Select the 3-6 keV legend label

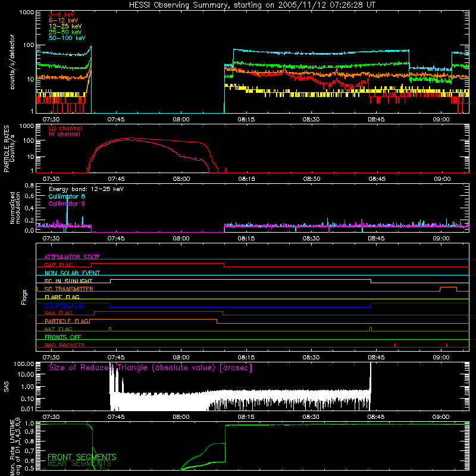click(x=62, y=14)
